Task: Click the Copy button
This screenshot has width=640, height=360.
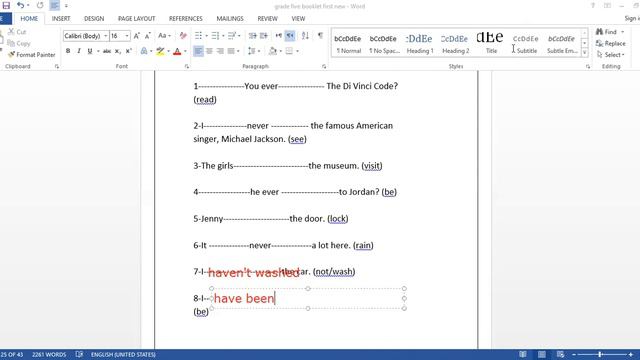Action: pyautogui.click(x=19, y=43)
